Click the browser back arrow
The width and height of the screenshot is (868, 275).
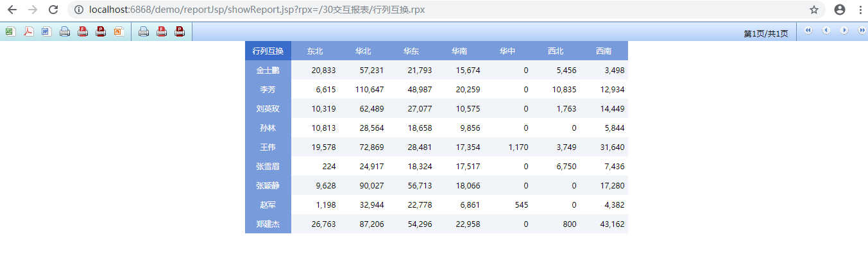(x=12, y=10)
